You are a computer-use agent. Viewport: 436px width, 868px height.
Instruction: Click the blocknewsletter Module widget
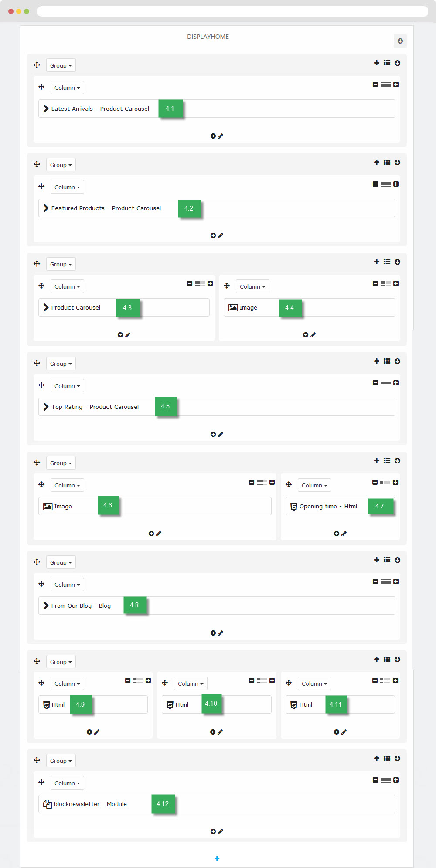[90, 804]
